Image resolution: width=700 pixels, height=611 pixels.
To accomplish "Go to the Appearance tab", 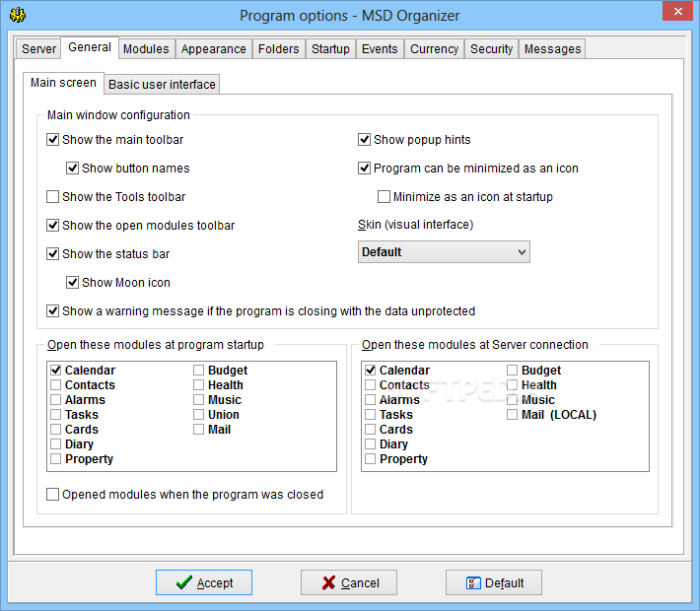I will point(214,48).
